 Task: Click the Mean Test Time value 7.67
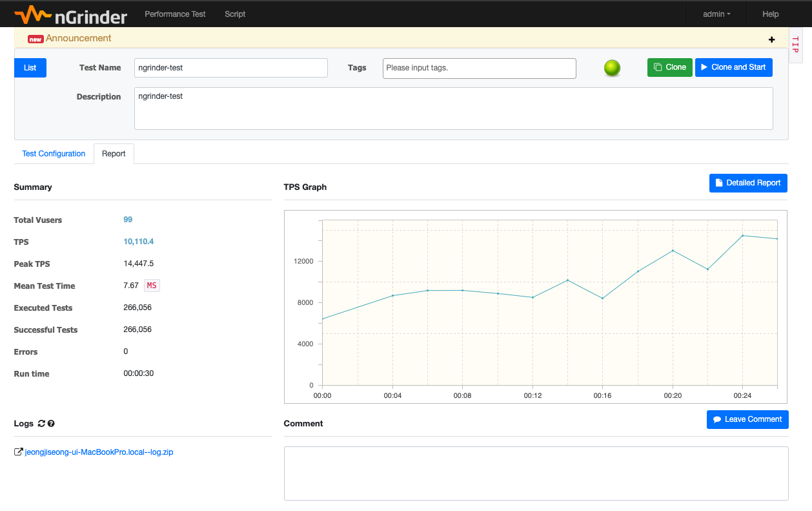pyautogui.click(x=131, y=286)
